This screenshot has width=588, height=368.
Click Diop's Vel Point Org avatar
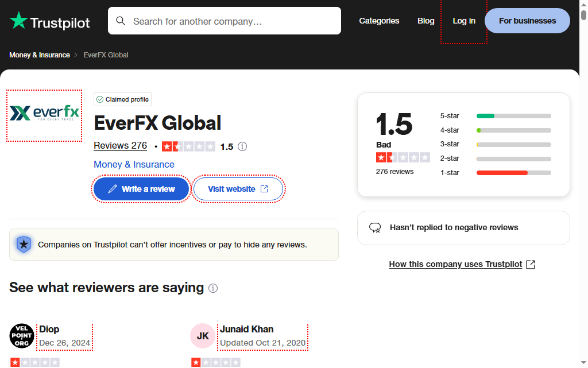(x=22, y=336)
